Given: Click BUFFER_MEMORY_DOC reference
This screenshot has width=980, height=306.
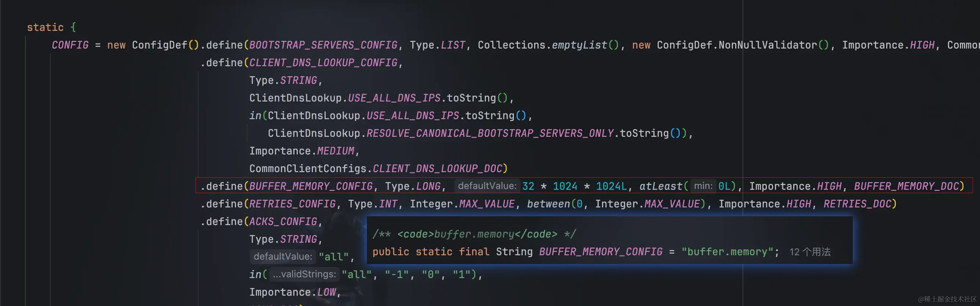Looking at the screenshot, I should pos(906,186).
